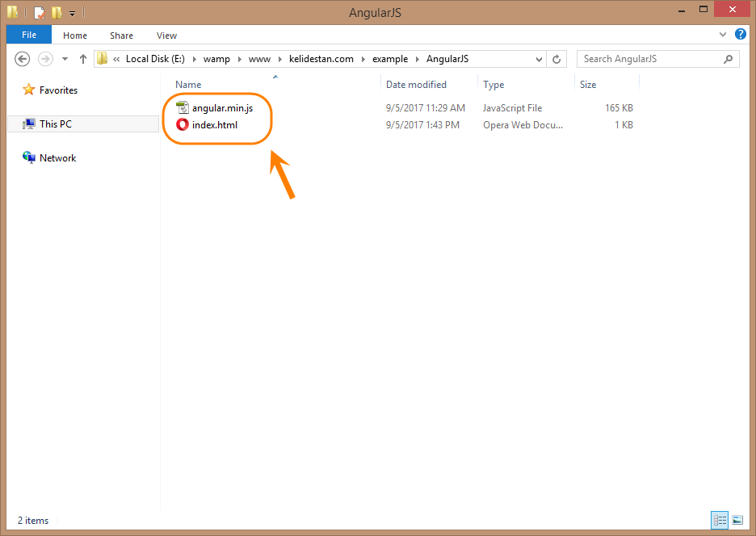Viewport: 756px width, 536px height.
Task: Open the recent locations dropdown arrow
Action: pyautogui.click(x=65, y=59)
